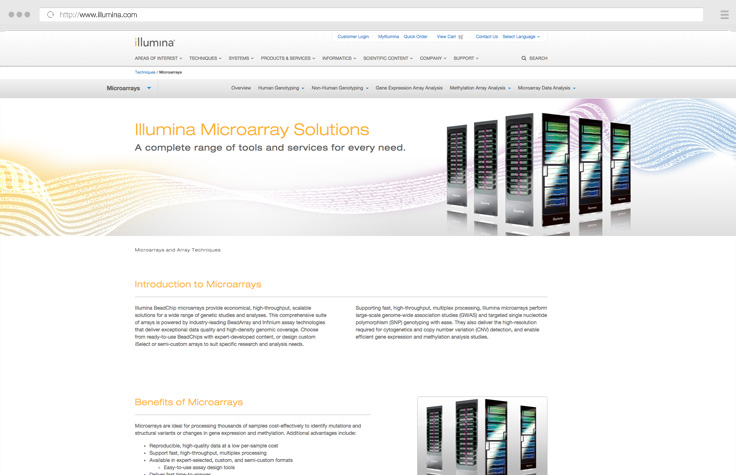
Task: Click the Customer Login link
Action: (x=353, y=37)
